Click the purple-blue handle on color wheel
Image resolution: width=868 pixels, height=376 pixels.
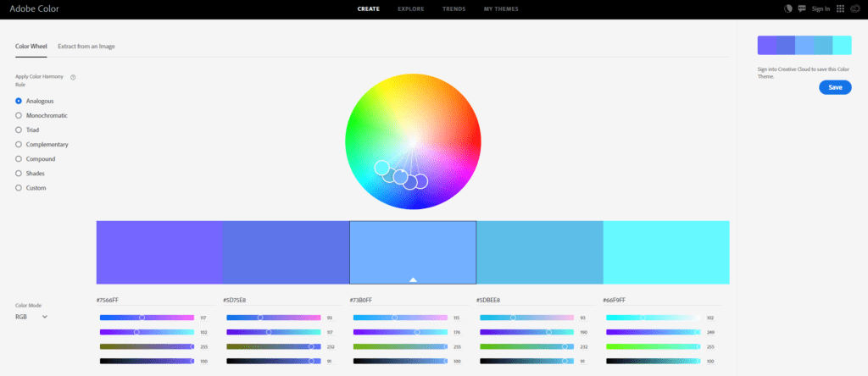coord(420,181)
